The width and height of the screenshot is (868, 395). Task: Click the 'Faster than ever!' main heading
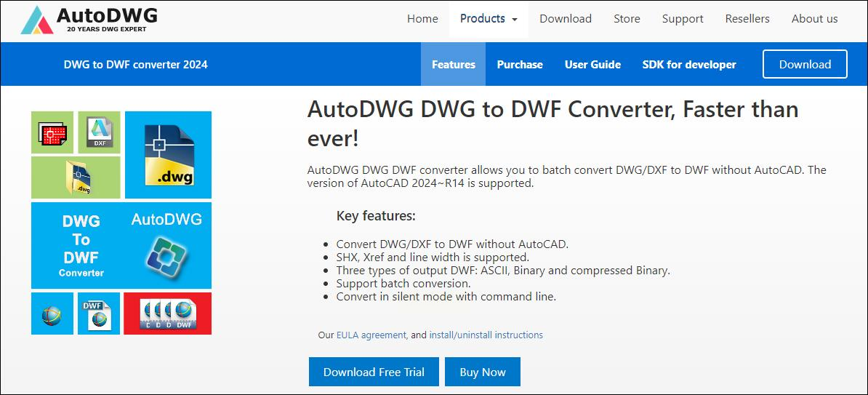(x=552, y=124)
